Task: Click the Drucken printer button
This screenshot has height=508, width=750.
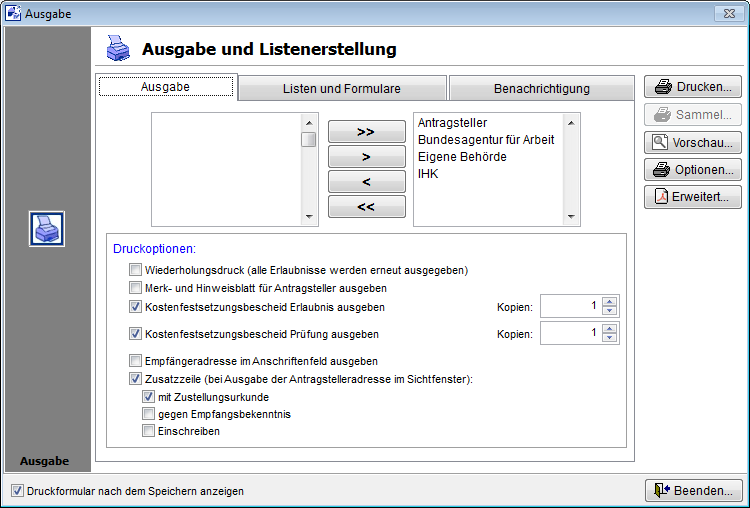Action: tap(692, 87)
